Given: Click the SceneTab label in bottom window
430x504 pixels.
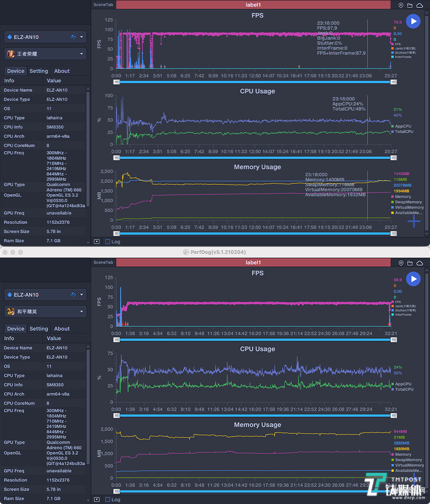Looking at the screenshot, I should 103,263.
